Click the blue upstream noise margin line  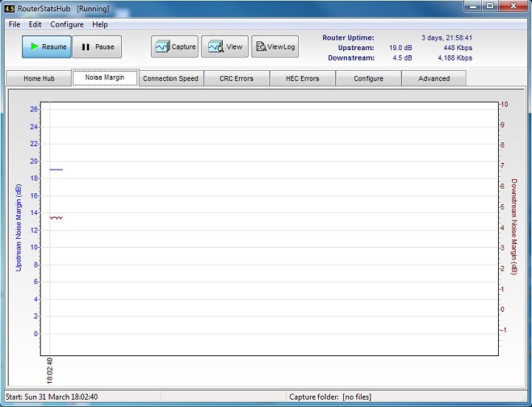click(56, 170)
